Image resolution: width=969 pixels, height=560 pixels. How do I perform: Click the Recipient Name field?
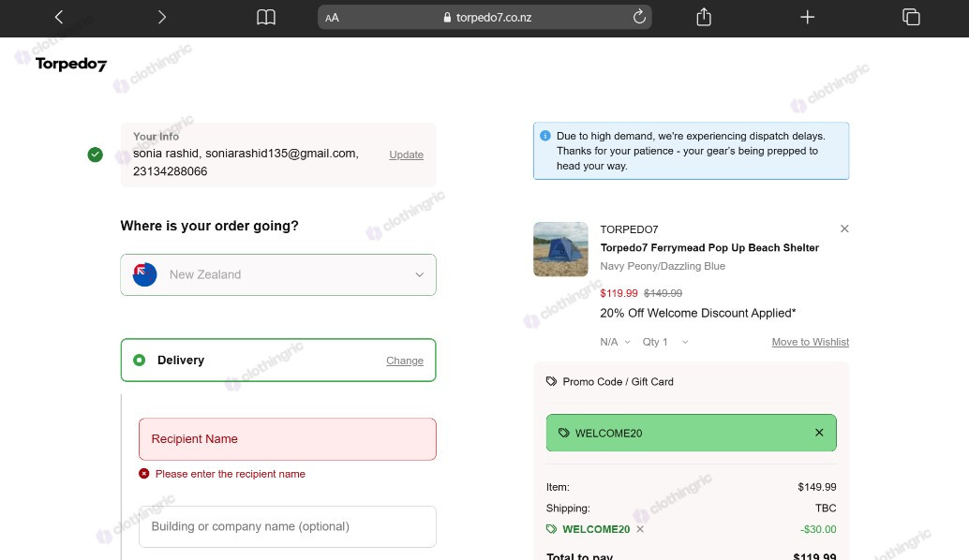pyautogui.click(x=288, y=439)
